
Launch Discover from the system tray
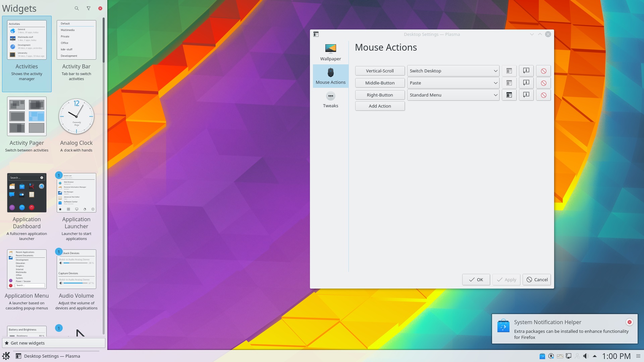pos(543,356)
